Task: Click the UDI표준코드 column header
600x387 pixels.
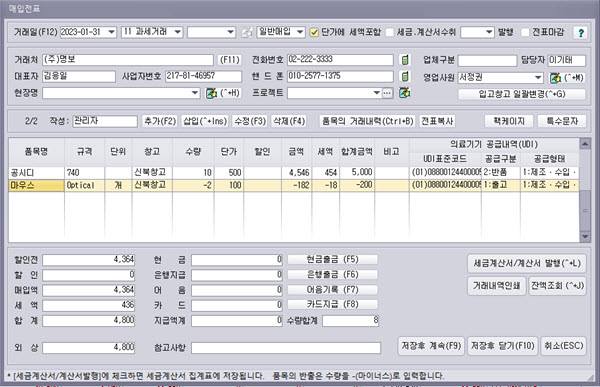Action: pos(445,159)
